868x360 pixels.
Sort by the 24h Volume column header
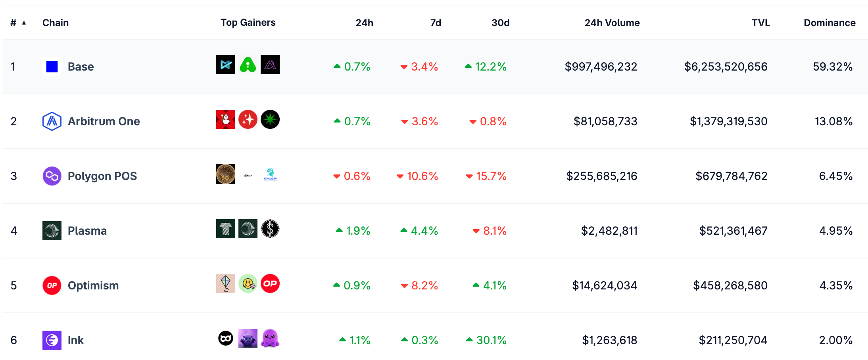tap(612, 23)
